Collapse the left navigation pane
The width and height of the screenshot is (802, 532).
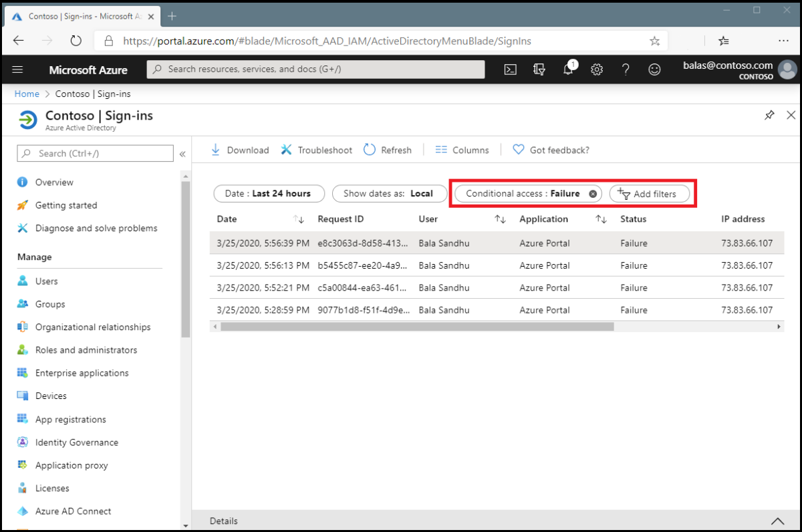tap(182, 153)
